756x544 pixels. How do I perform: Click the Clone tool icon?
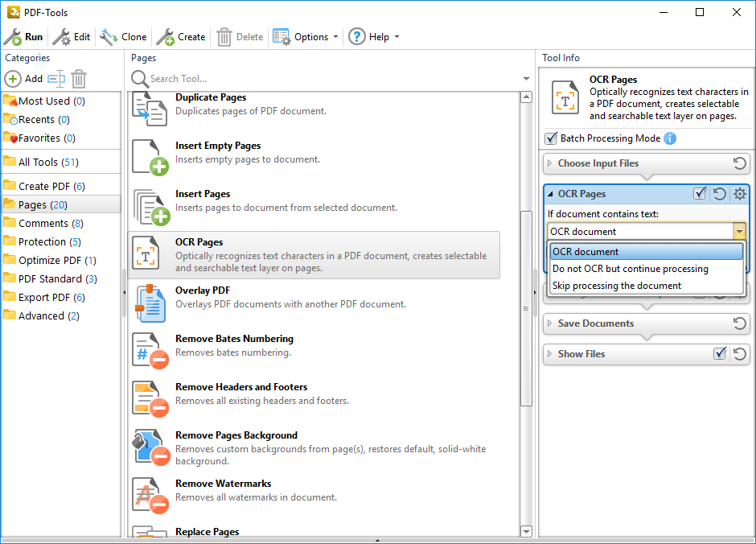[109, 37]
